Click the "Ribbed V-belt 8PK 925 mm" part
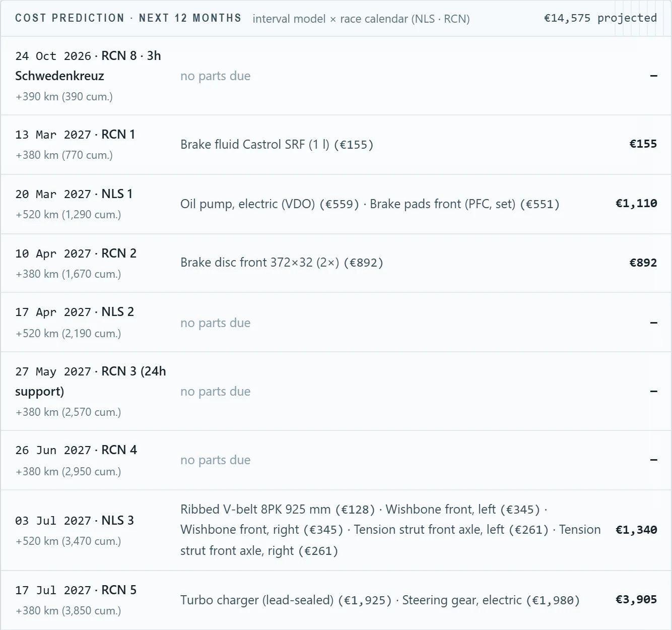 click(255, 510)
